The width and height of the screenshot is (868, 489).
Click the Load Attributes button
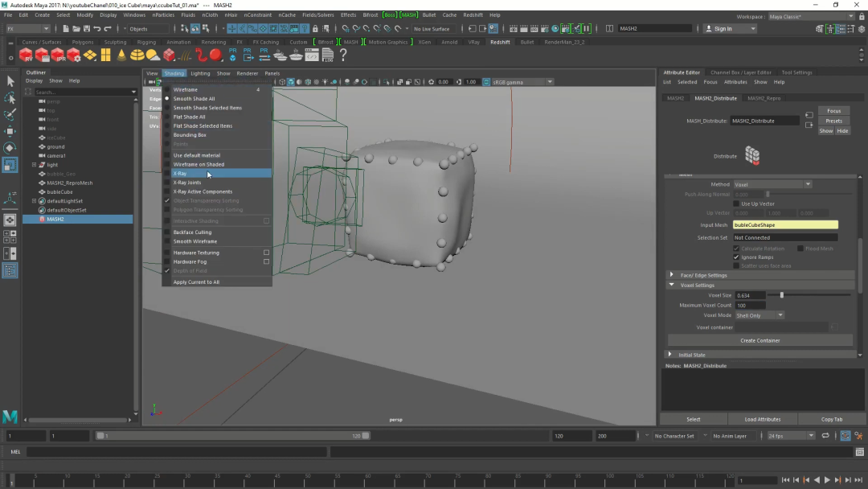[x=762, y=419]
